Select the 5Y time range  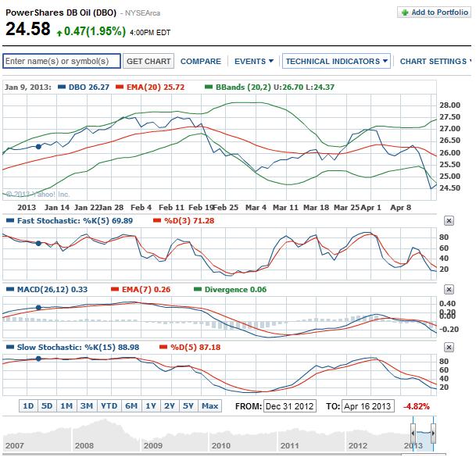tap(188, 405)
